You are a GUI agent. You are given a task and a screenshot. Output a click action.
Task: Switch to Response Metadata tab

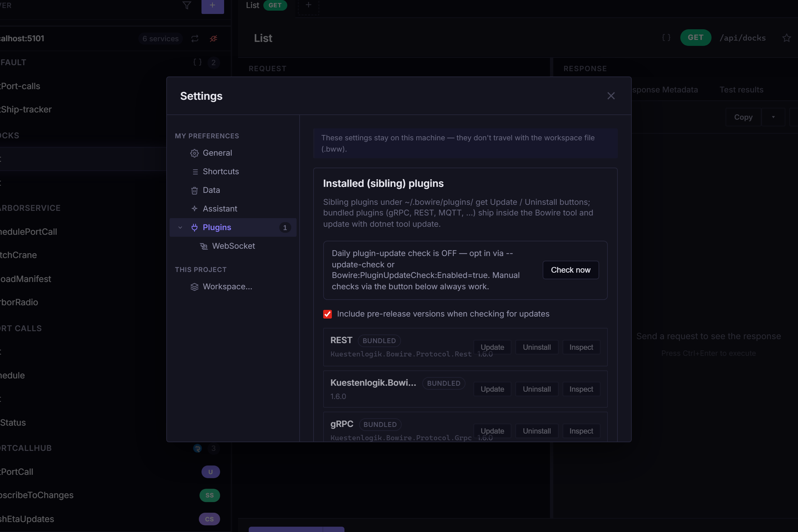point(665,90)
